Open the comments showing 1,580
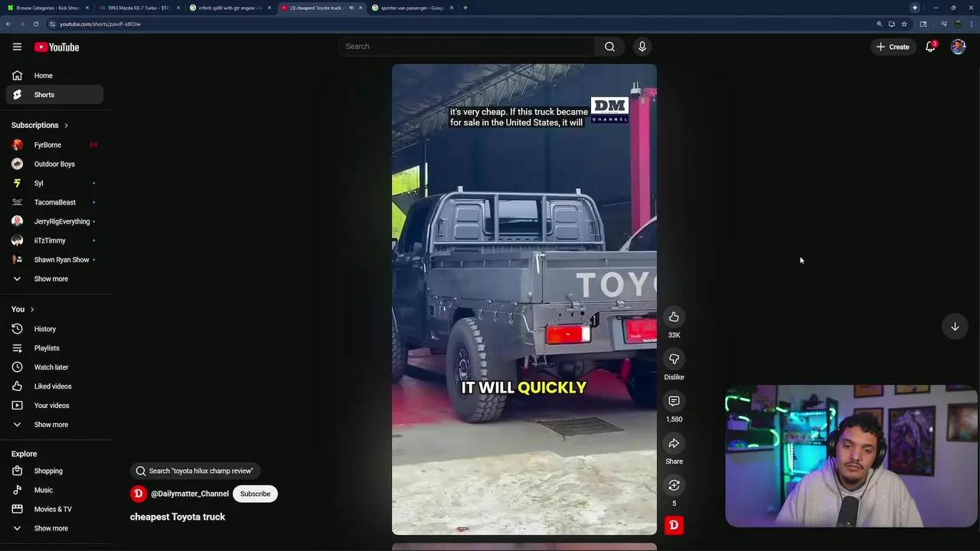The height and width of the screenshot is (551, 980). coord(674,401)
